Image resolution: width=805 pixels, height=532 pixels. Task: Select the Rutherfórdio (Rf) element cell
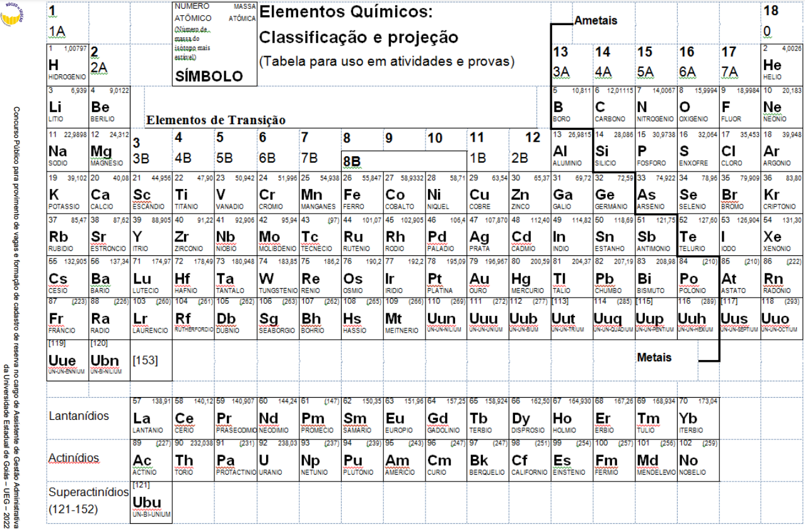click(x=194, y=318)
